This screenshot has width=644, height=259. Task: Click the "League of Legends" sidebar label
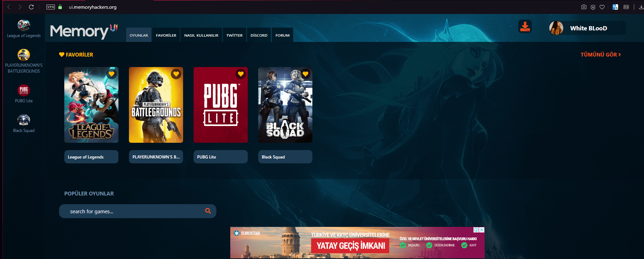click(x=24, y=36)
